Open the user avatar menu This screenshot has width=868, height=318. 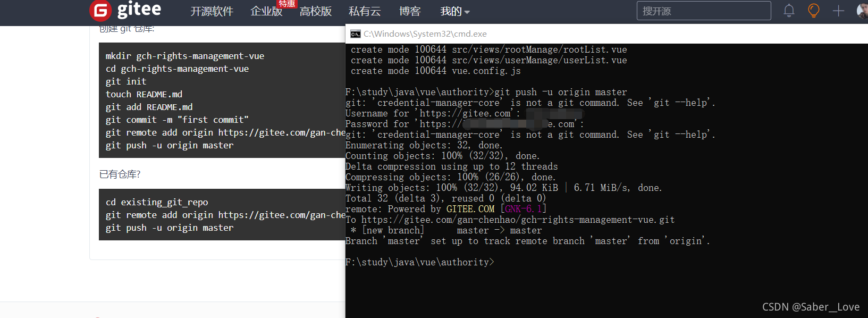point(863,11)
